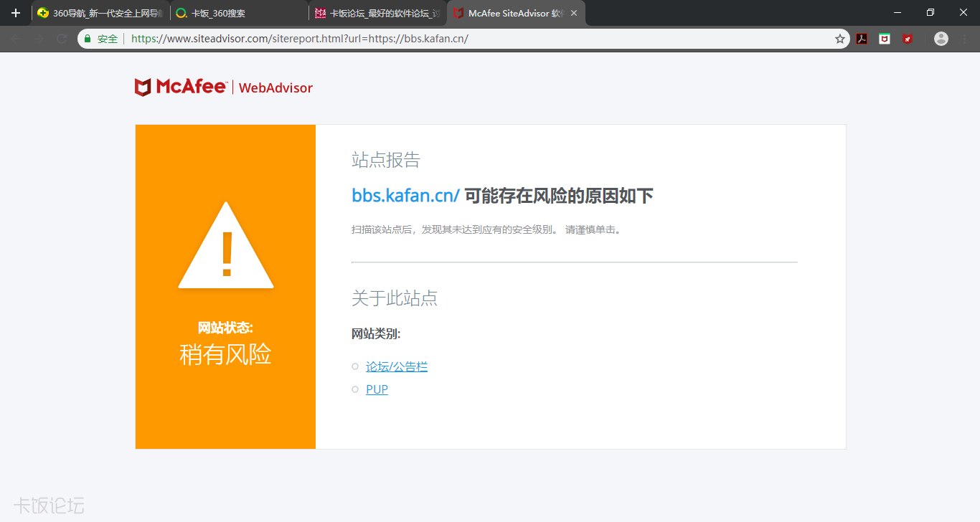Go back with the back arrow
This screenshot has height=522, width=980.
pyautogui.click(x=16, y=39)
